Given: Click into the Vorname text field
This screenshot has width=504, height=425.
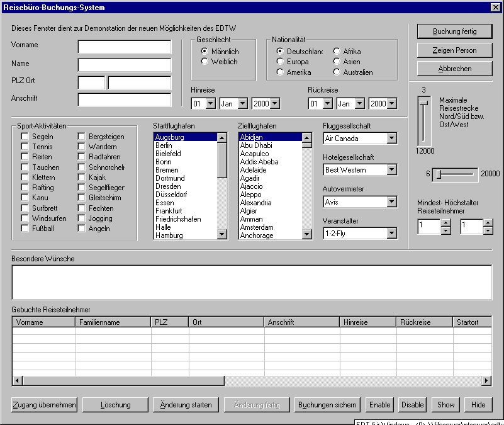Looking at the screenshot, I should [x=125, y=47].
